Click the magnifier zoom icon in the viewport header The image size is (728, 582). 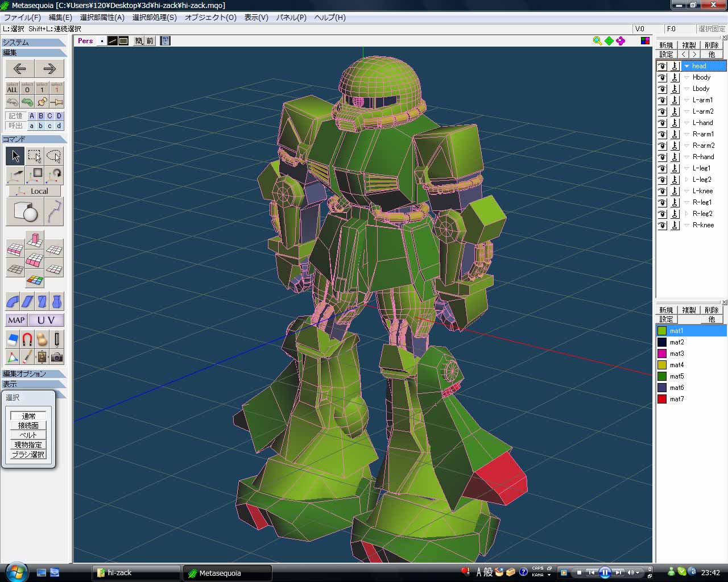(597, 41)
